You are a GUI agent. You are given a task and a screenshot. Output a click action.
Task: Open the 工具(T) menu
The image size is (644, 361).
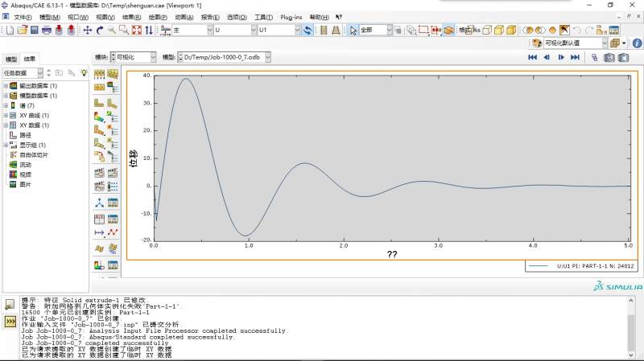click(x=263, y=17)
